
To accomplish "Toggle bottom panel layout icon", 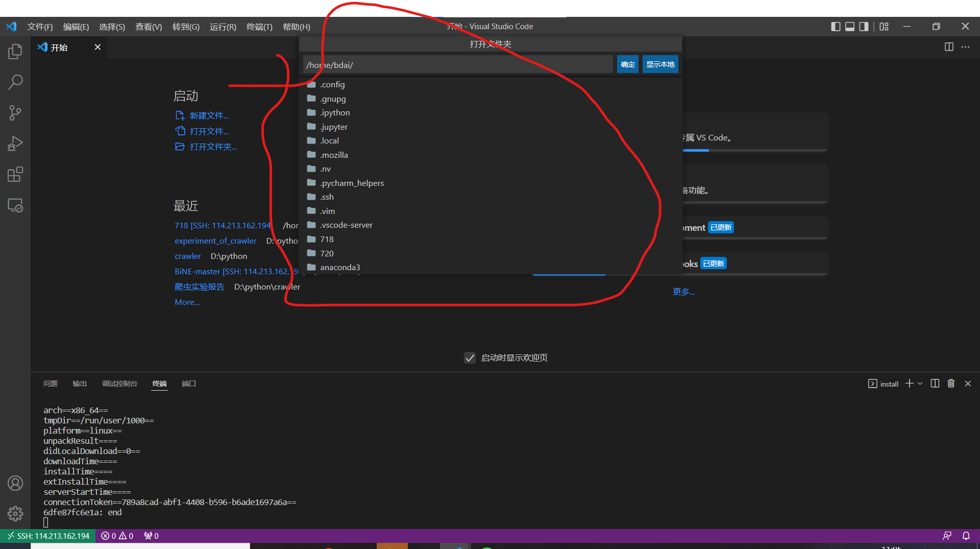I will coord(850,27).
